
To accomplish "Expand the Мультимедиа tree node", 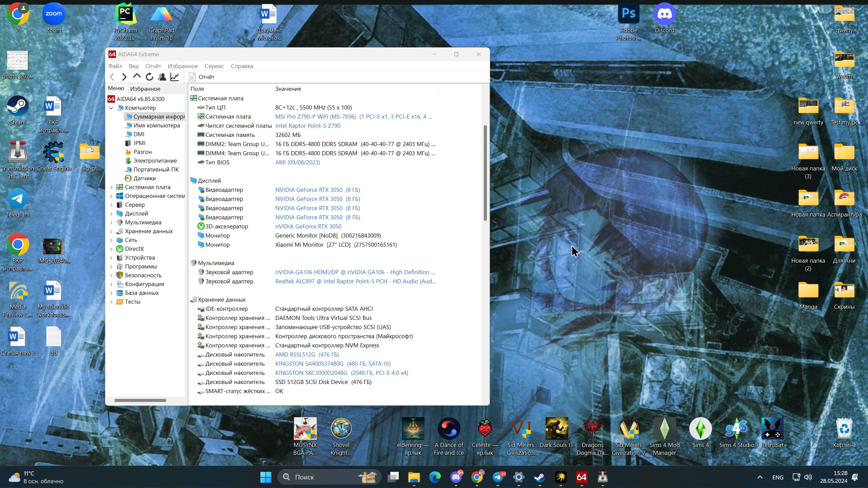I will (x=111, y=222).
